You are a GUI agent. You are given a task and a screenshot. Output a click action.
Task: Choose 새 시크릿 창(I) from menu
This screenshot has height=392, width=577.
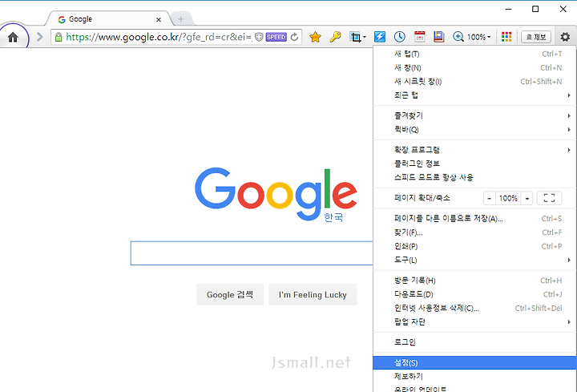pyautogui.click(x=474, y=81)
